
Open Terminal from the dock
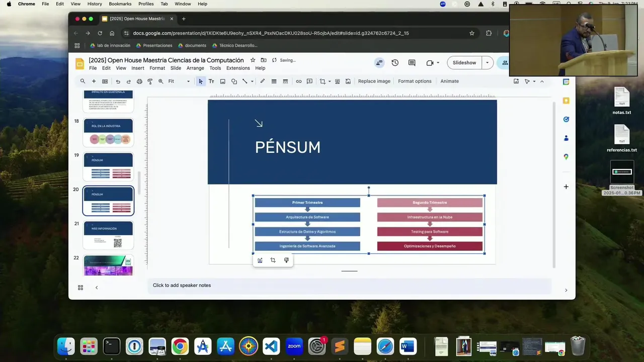tap(111, 346)
